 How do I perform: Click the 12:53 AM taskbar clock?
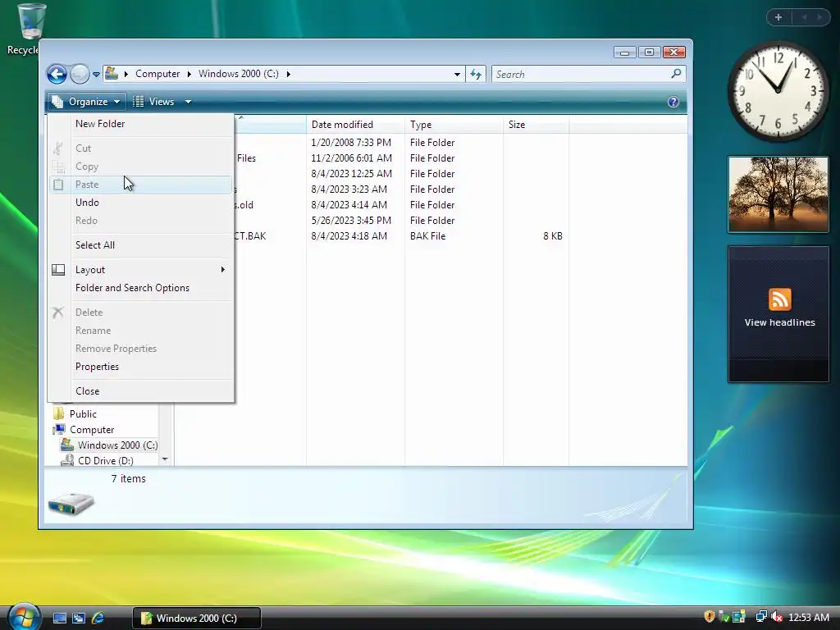(808, 618)
